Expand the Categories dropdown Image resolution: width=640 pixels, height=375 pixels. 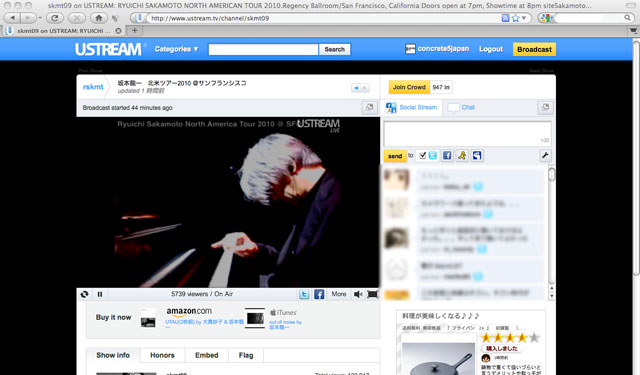click(176, 49)
